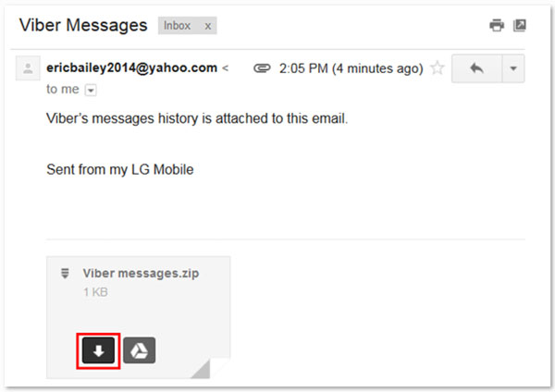Remove the Inbox label with its x
The image size is (555, 392).
[208, 27]
